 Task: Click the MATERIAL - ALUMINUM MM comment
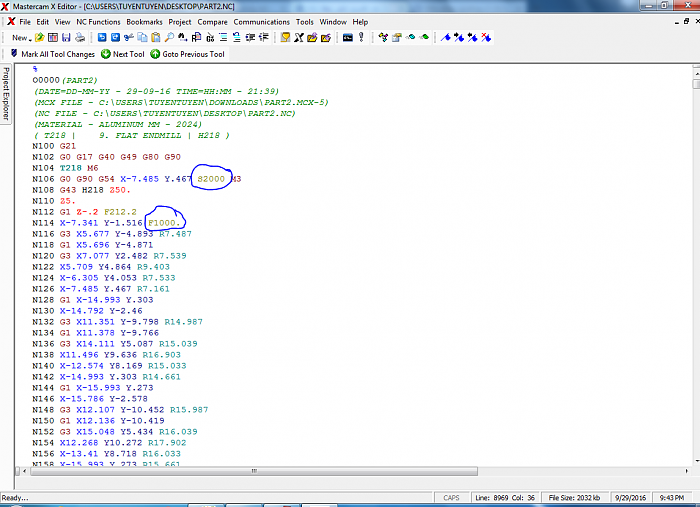pyautogui.click(x=118, y=124)
